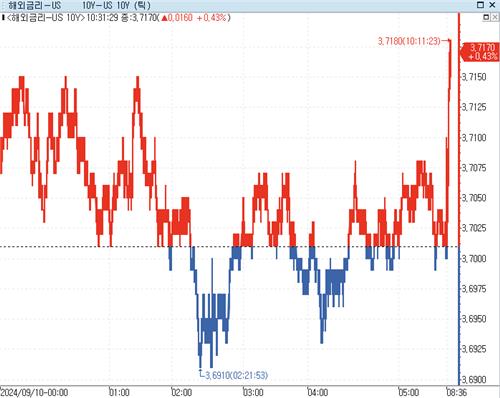
Task: Close the 해외금리-US 10Y chart window
Action: (x=493, y=5)
